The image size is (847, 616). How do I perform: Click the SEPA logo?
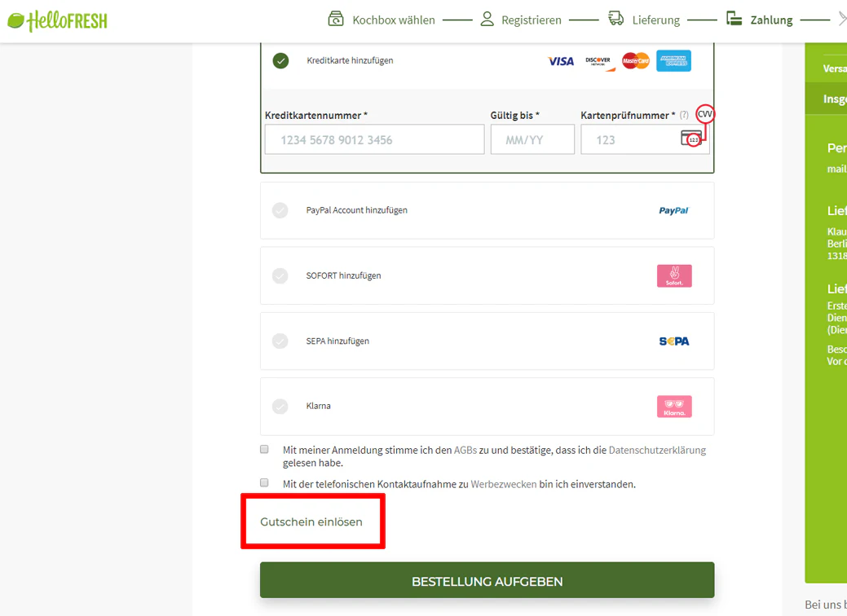pyautogui.click(x=673, y=341)
